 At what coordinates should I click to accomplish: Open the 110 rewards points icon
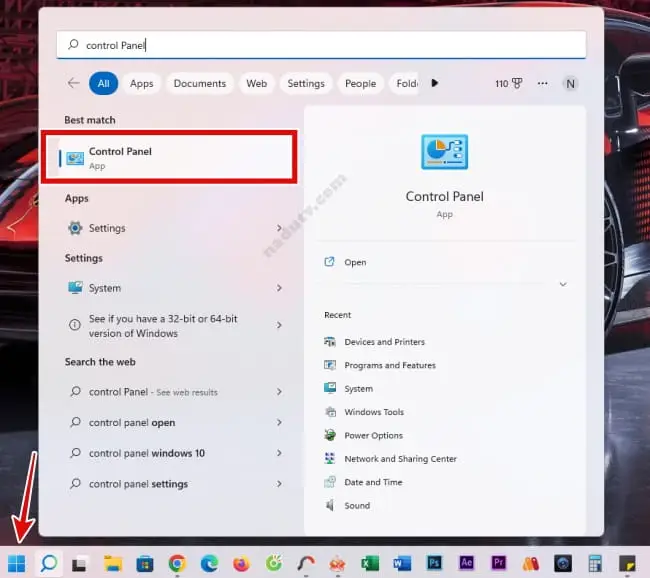click(509, 83)
